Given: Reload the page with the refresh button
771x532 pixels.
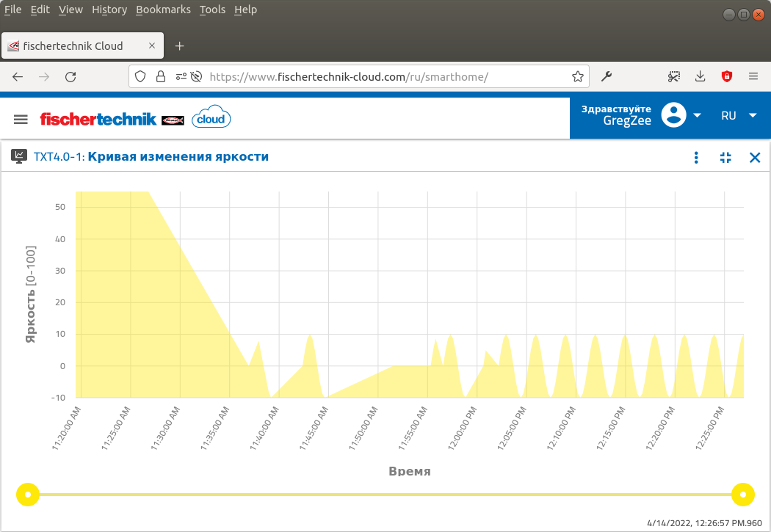Looking at the screenshot, I should point(70,76).
